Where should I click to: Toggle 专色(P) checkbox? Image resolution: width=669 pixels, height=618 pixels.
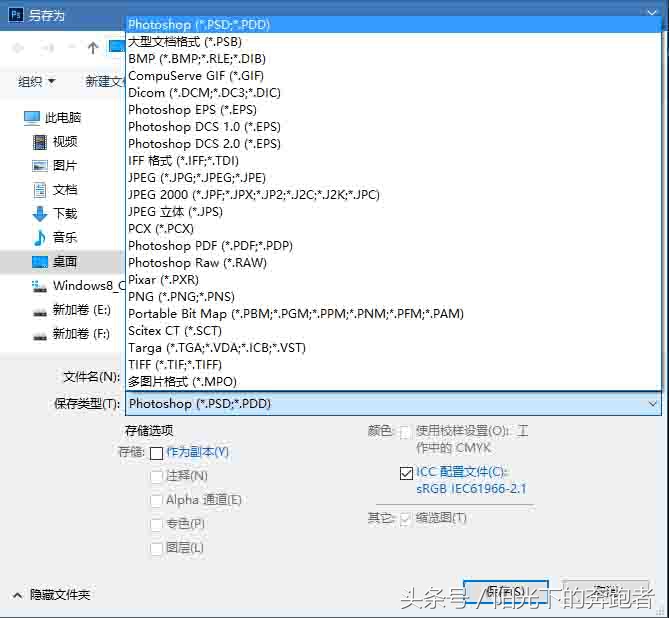click(157, 524)
